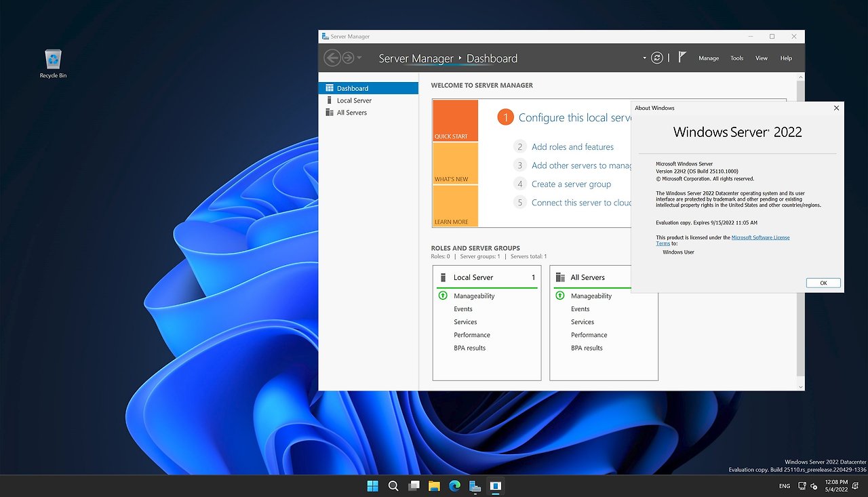The width and height of the screenshot is (868, 497).
Task: Click the QUICK START tile
Action: click(455, 121)
